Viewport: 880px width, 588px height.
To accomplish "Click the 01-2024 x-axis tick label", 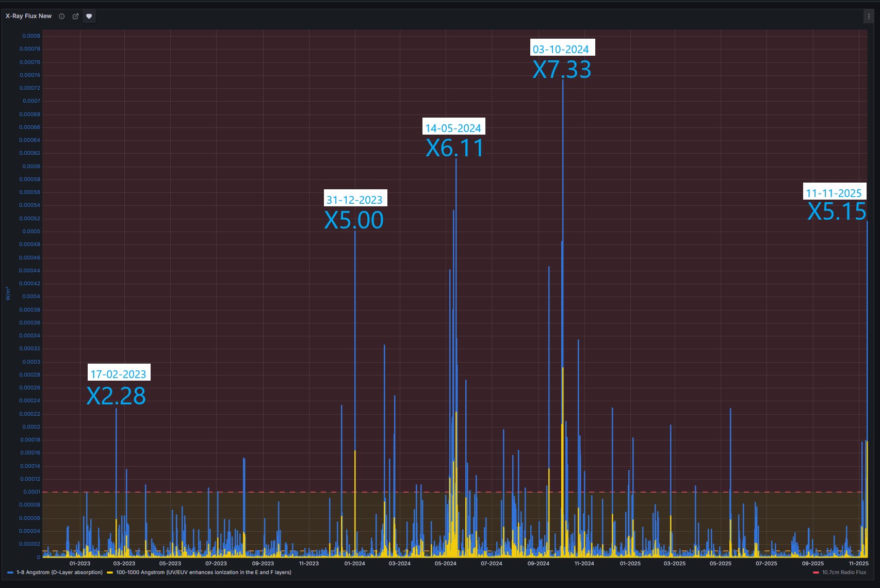I will tap(354, 564).
